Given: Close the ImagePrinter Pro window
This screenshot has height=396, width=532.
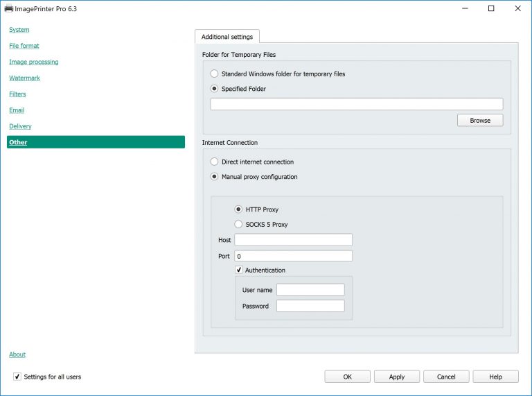Looking at the screenshot, I should coord(517,8).
